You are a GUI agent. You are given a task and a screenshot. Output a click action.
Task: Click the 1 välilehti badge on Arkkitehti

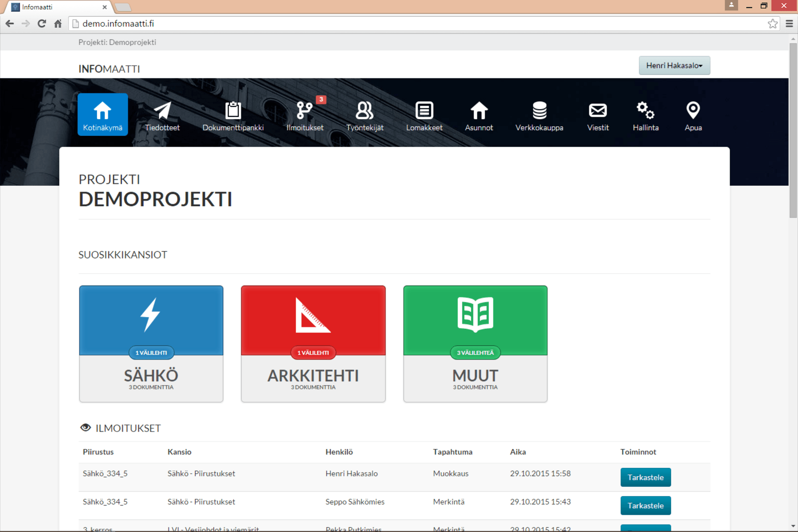coord(313,353)
